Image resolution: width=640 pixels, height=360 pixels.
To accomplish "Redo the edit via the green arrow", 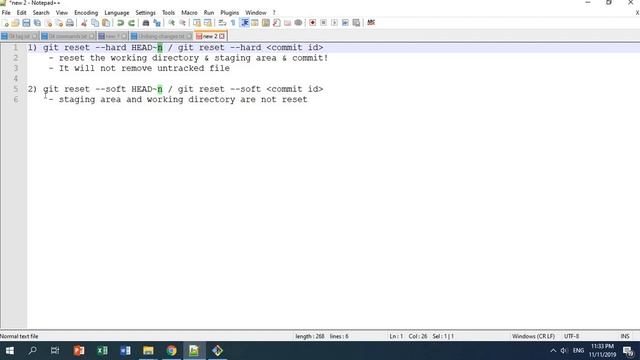I will [131, 23].
